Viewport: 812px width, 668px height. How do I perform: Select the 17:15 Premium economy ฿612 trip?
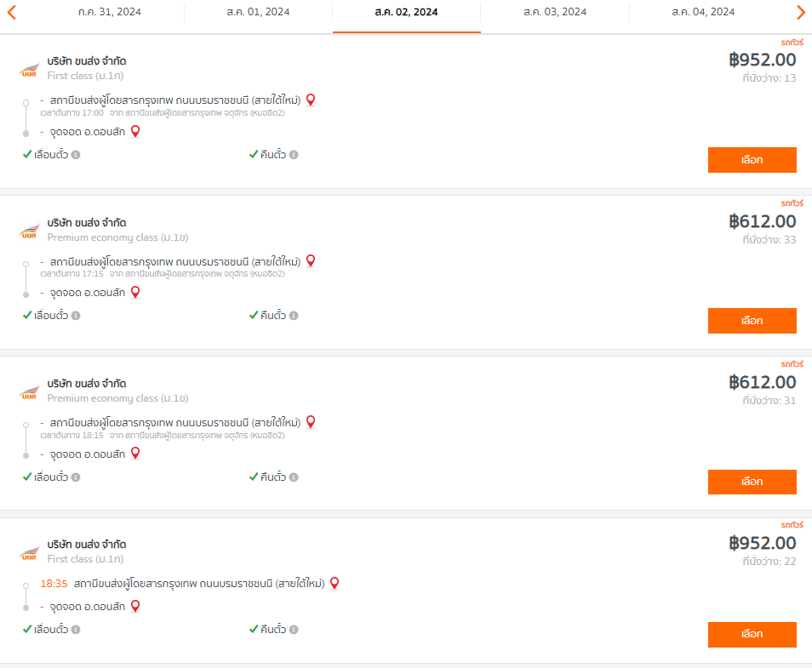point(752,321)
